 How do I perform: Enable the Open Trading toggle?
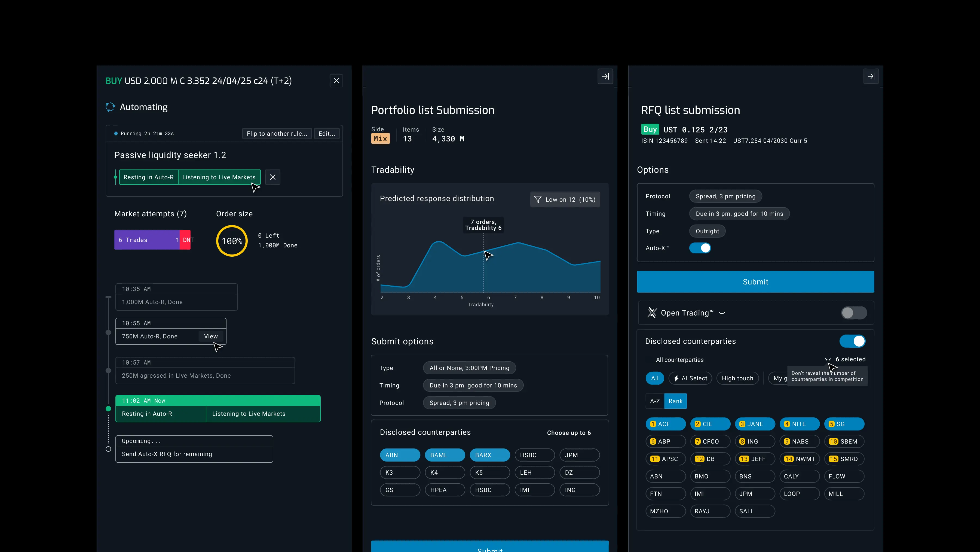coord(854,313)
